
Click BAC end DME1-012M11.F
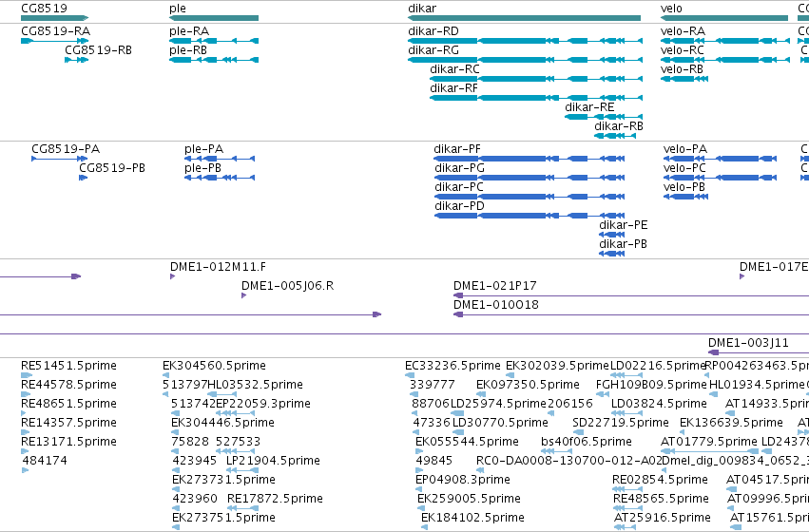pos(172,276)
